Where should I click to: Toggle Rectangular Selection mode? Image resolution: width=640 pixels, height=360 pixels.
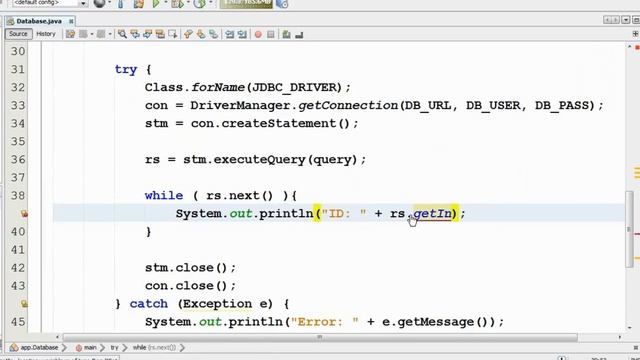click(x=173, y=34)
